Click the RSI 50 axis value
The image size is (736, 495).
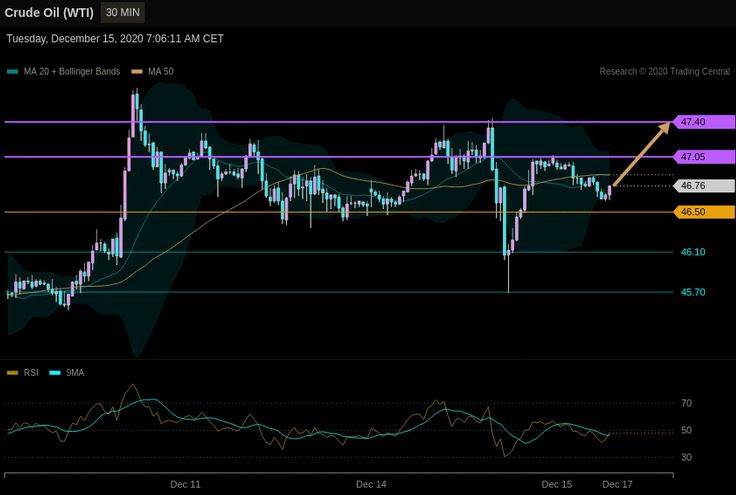(686, 430)
